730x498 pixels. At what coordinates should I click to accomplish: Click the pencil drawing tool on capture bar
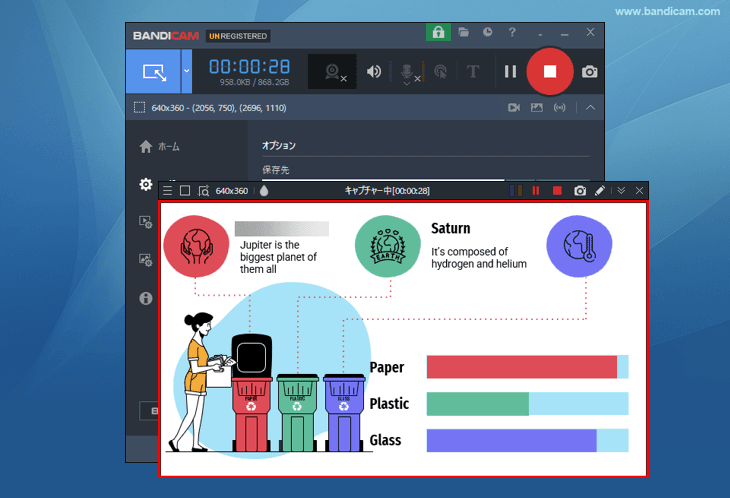(x=600, y=190)
